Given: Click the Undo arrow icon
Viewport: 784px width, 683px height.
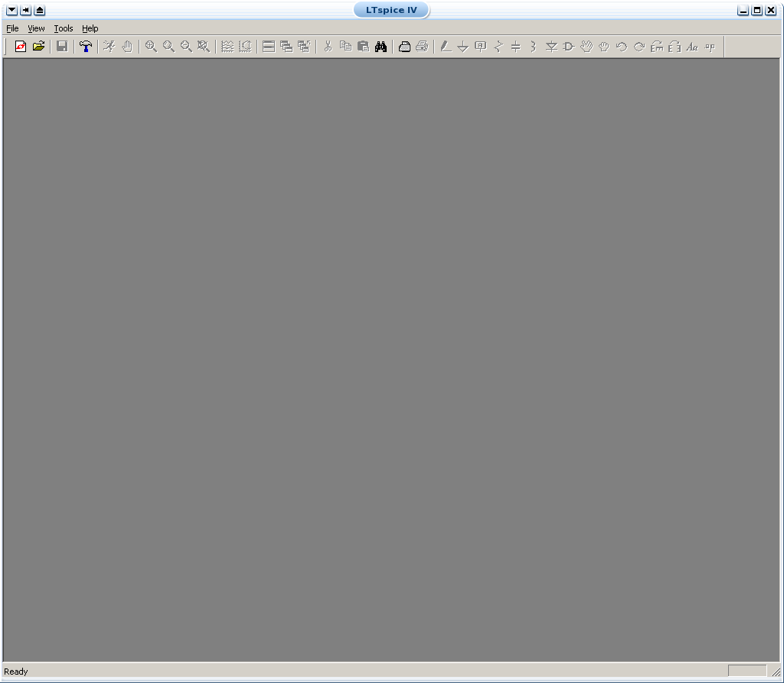Looking at the screenshot, I should (x=621, y=47).
